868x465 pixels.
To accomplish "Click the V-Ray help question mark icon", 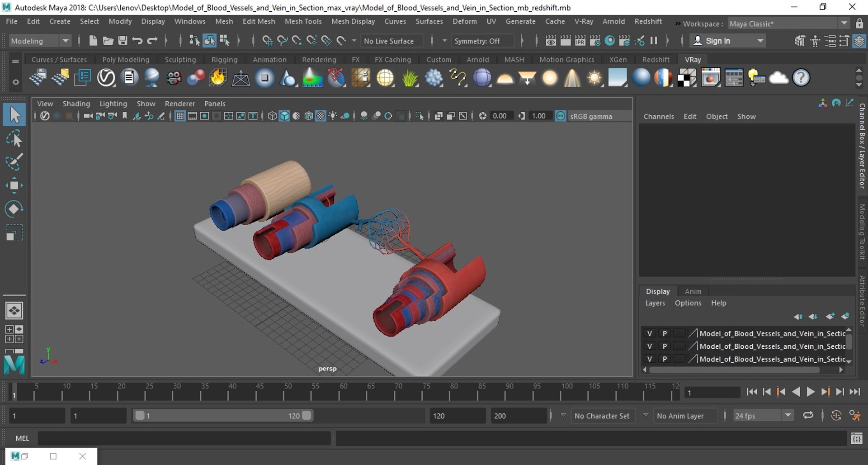I will (x=801, y=78).
